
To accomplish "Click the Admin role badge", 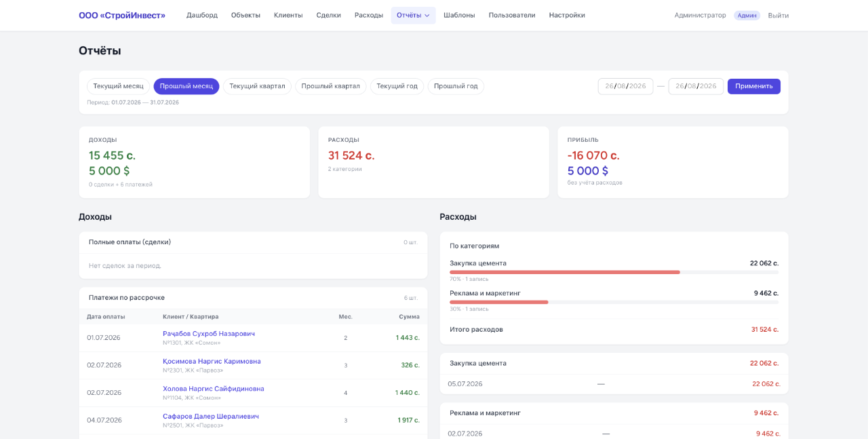I will pyautogui.click(x=747, y=15).
